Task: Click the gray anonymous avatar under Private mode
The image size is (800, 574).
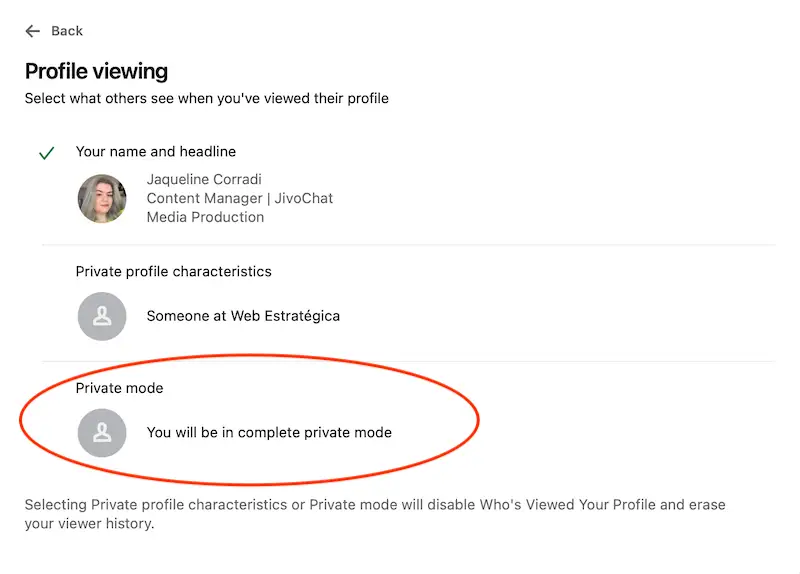Action: 102,433
